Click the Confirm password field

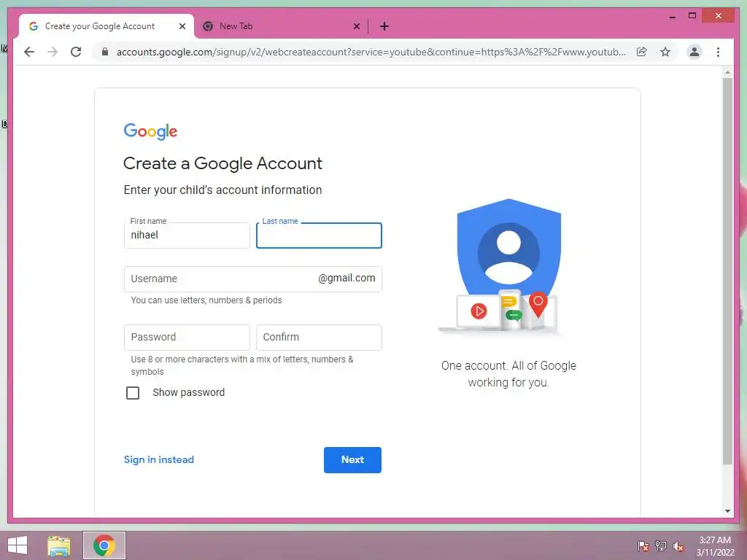(319, 338)
